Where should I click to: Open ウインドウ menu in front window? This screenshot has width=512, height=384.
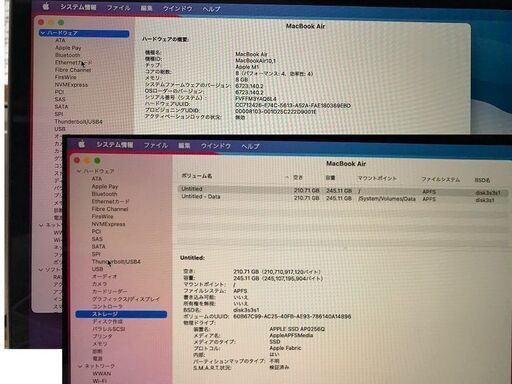click(x=215, y=146)
